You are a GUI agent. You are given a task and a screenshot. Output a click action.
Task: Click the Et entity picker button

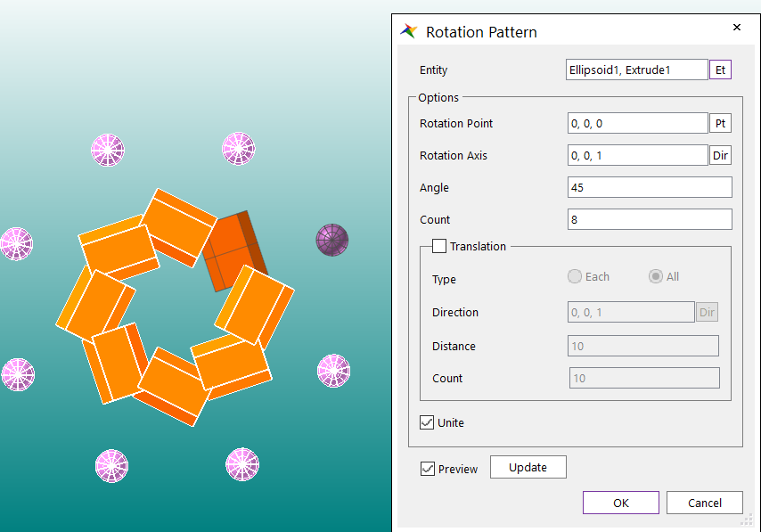pyautogui.click(x=720, y=70)
